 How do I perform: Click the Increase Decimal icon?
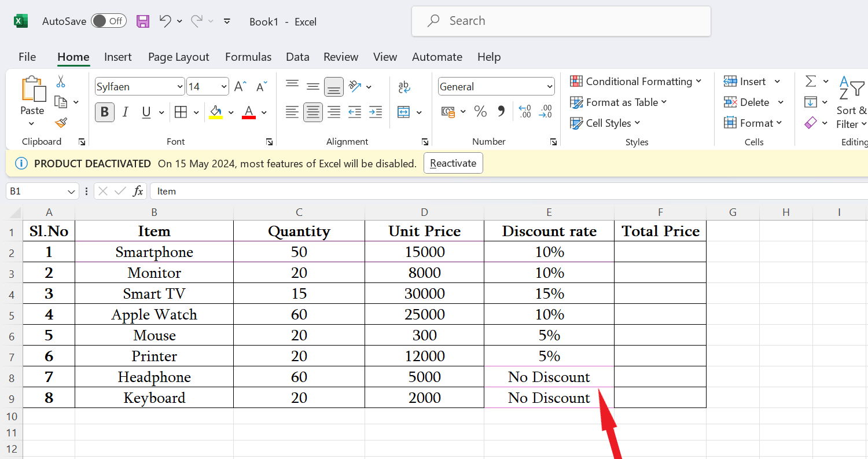point(524,112)
